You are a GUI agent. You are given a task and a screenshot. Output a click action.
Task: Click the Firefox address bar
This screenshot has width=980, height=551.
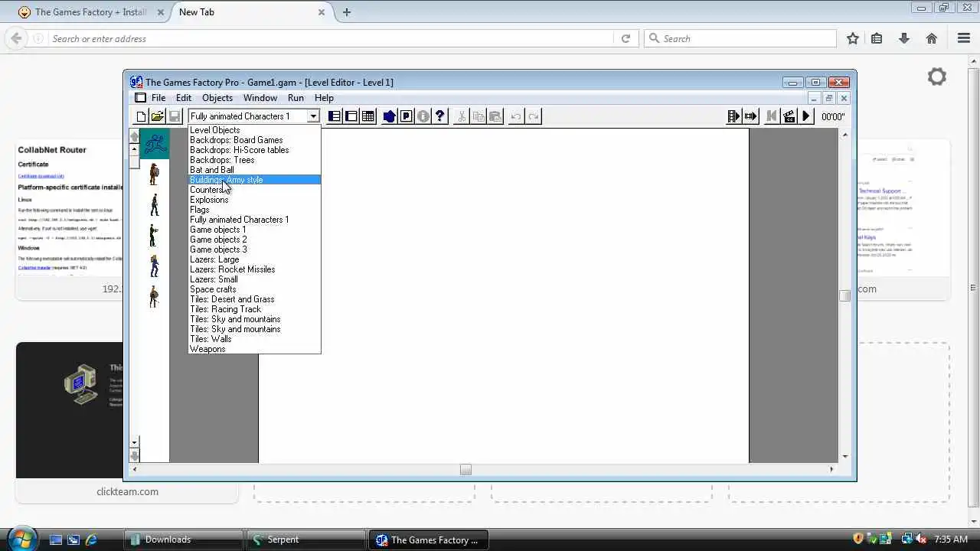(331, 38)
